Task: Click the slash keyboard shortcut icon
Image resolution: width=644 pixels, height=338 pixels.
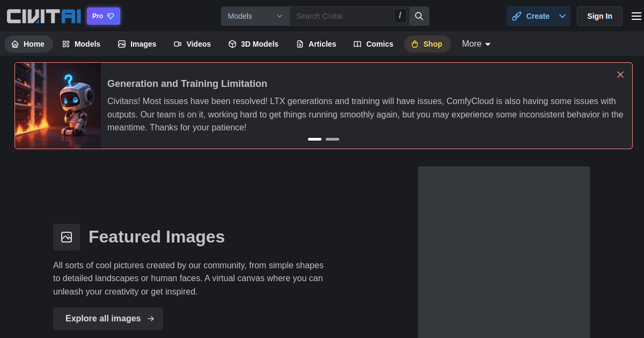Action: [x=400, y=16]
